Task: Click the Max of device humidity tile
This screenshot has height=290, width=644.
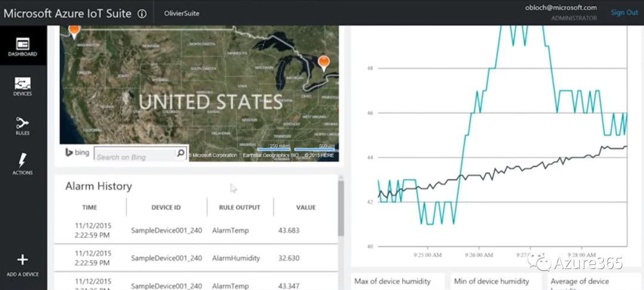Action: pos(397,281)
